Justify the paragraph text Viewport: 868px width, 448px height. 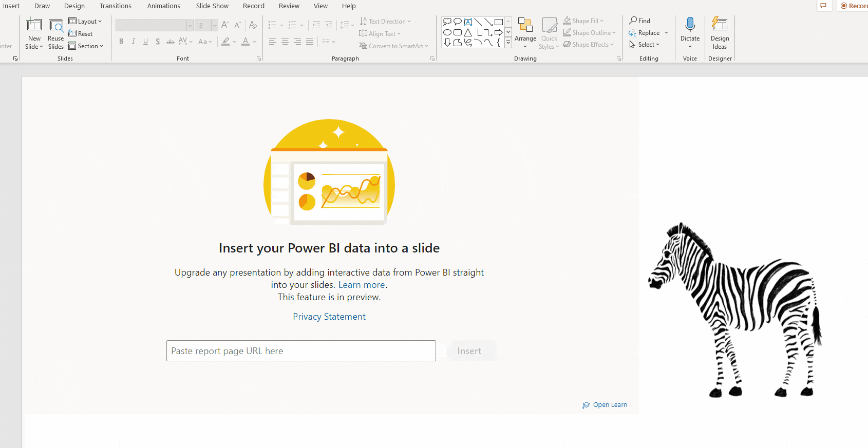(310, 42)
